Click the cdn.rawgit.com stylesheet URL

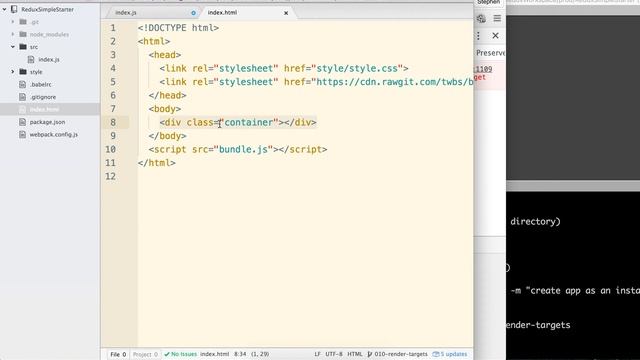pos(395,82)
